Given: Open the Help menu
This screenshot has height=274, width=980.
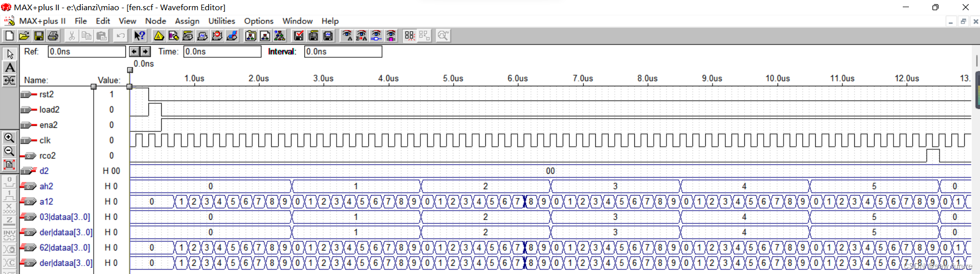Looking at the screenshot, I should 330,21.
